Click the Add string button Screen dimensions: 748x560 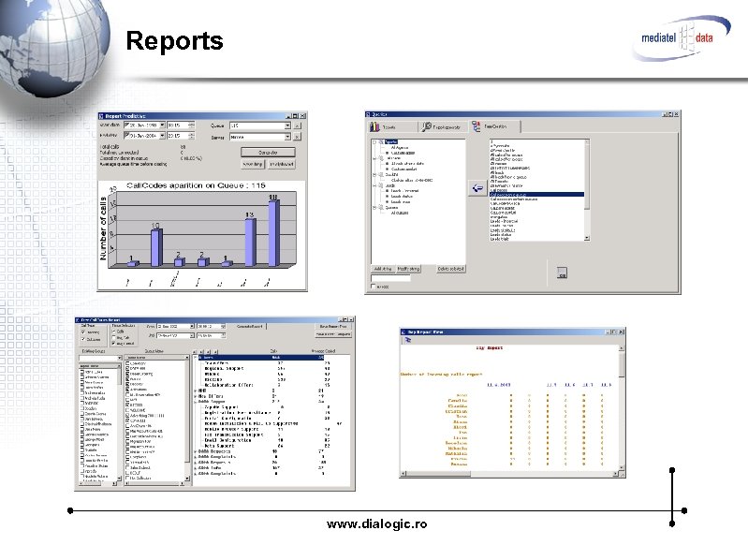383,269
